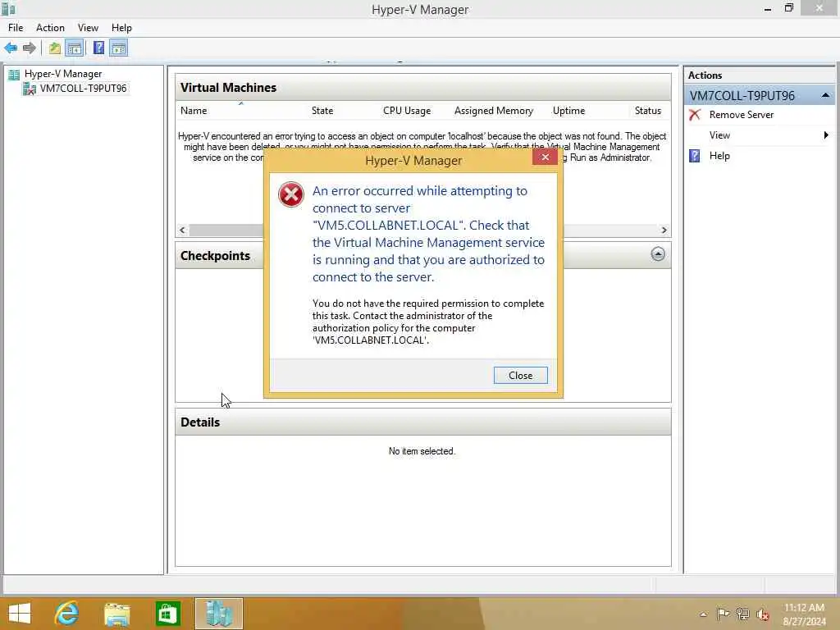840x630 pixels.
Task: Click the Details pane header
Action: [422, 422]
